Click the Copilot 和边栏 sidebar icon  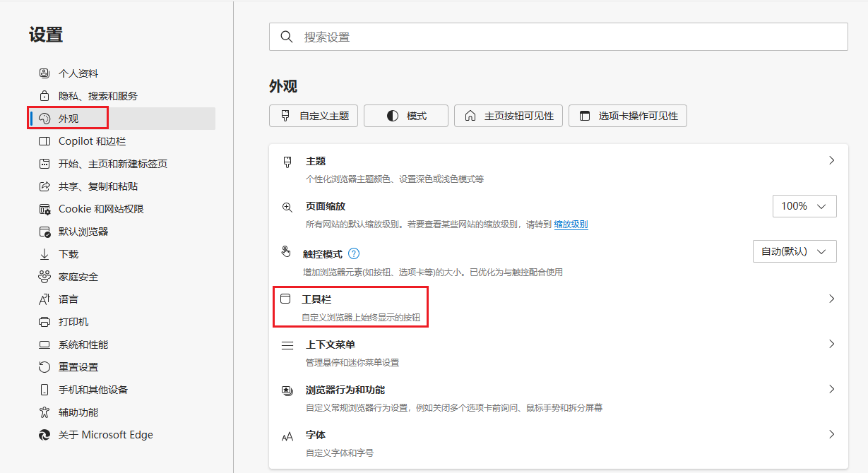click(44, 140)
